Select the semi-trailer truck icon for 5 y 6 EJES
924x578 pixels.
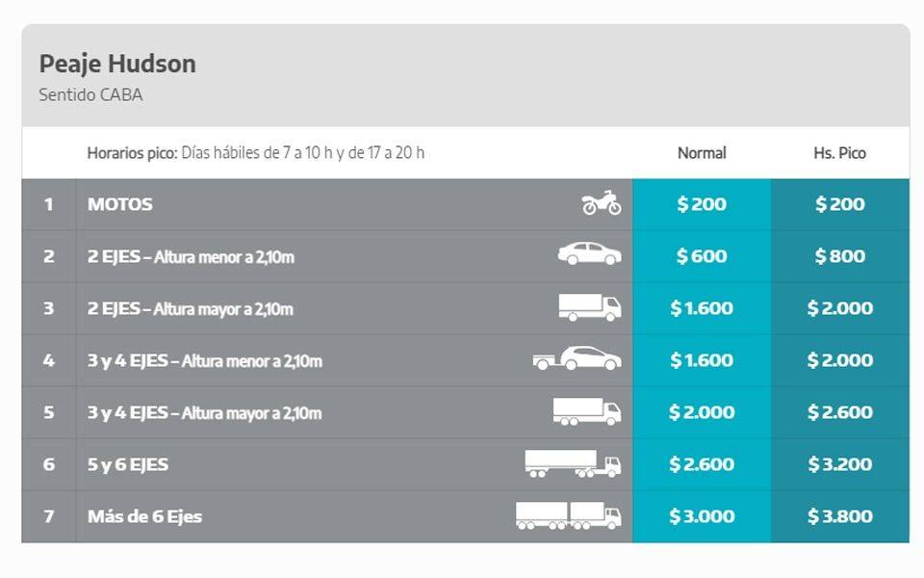click(573, 463)
